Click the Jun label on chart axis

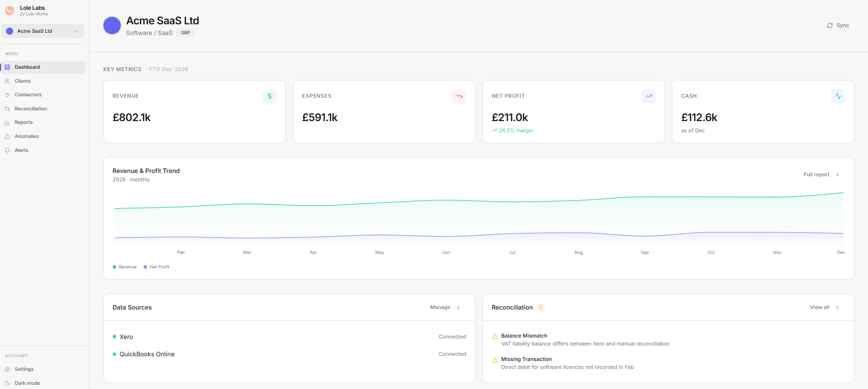point(446,252)
